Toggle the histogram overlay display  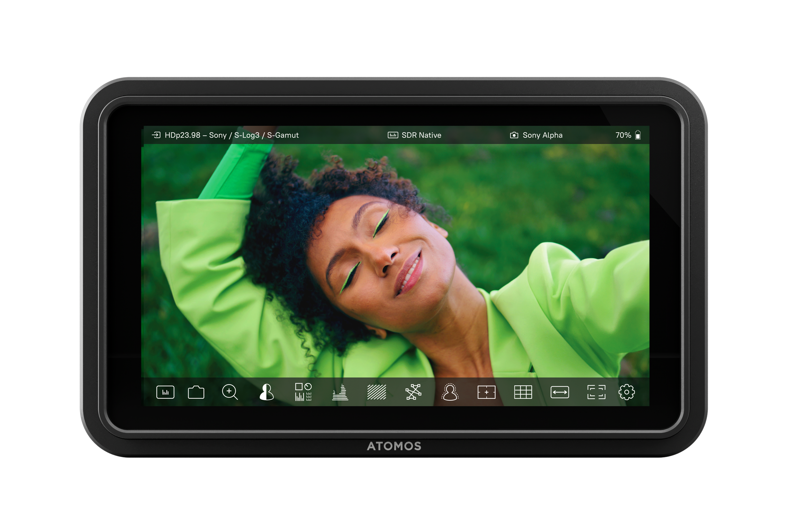click(x=165, y=392)
